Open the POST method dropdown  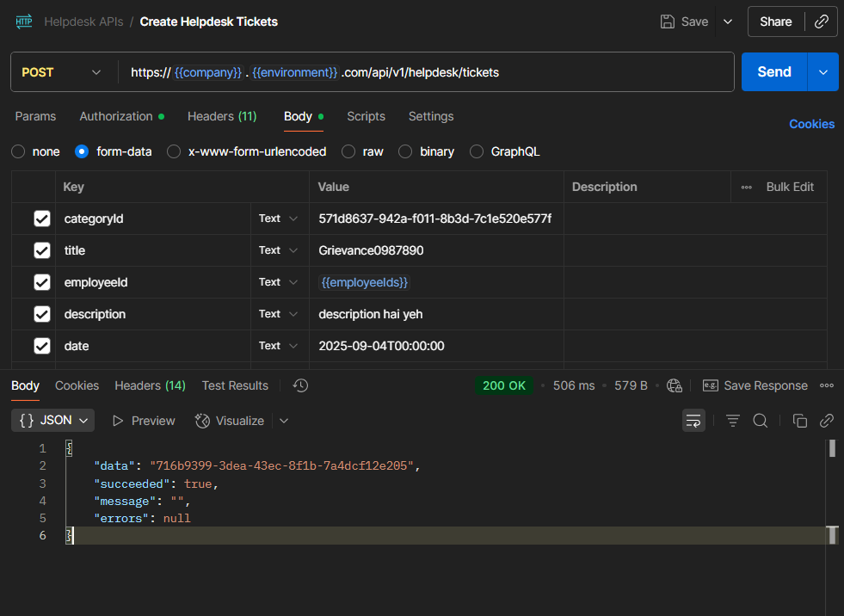tap(61, 72)
